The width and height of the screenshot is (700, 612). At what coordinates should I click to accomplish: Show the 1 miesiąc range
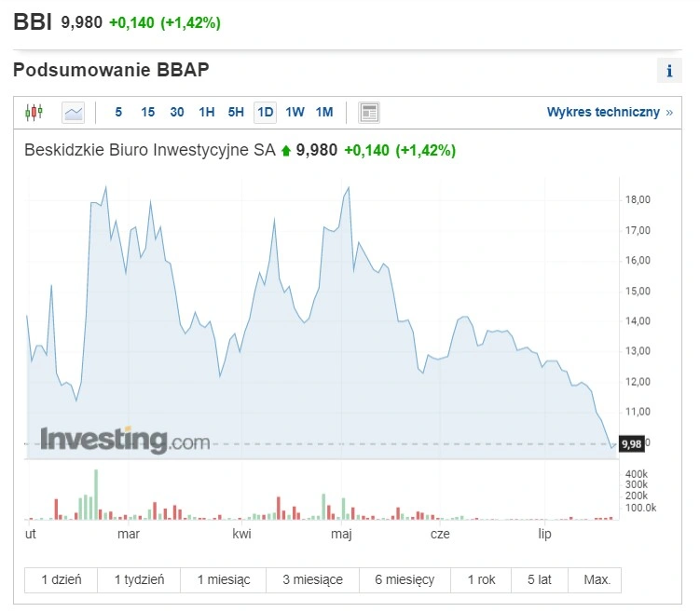coord(224,580)
